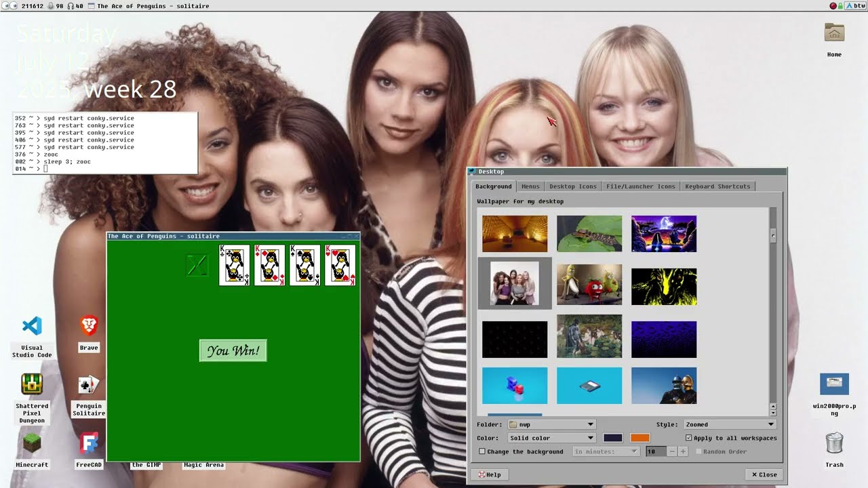Select the orange tunnel wallpaper thumbnail
The height and width of the screenshot is (488, 868).
[515, 234]
